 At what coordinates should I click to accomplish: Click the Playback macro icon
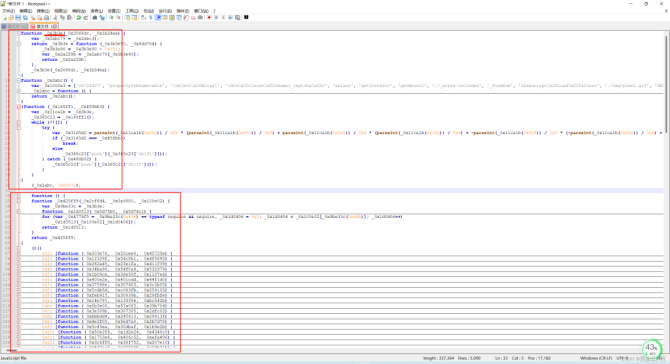[x=223, y=18]
